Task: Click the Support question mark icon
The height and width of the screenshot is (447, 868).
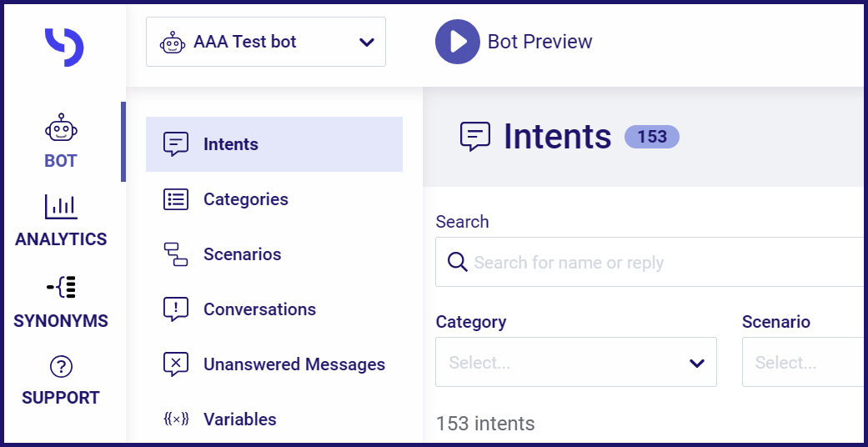Action: (x=61, y=367)
